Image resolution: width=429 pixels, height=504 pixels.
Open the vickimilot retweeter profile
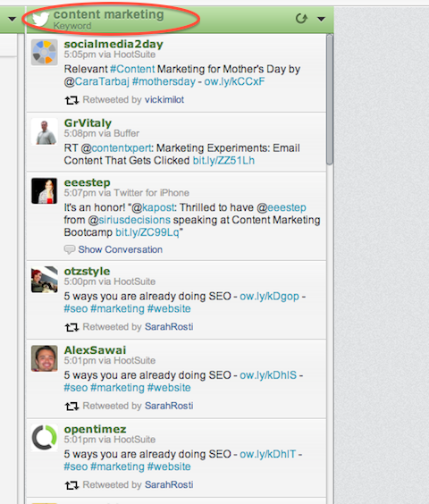[164, 100]
